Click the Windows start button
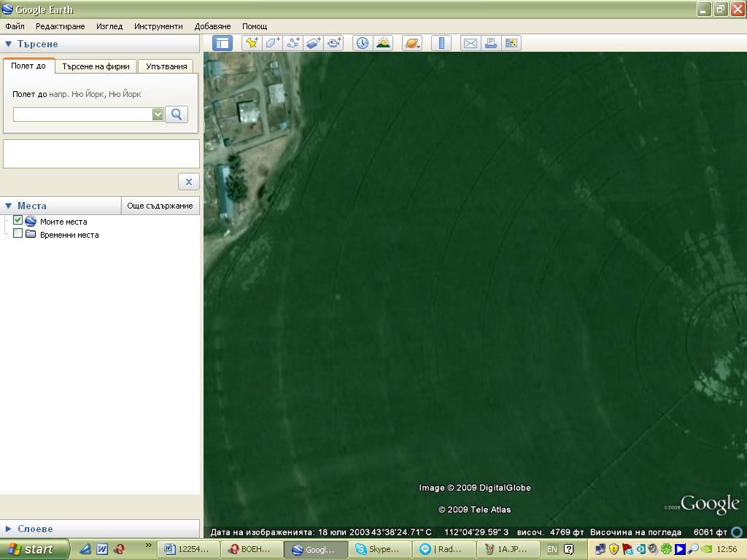 tap(34, 549)
